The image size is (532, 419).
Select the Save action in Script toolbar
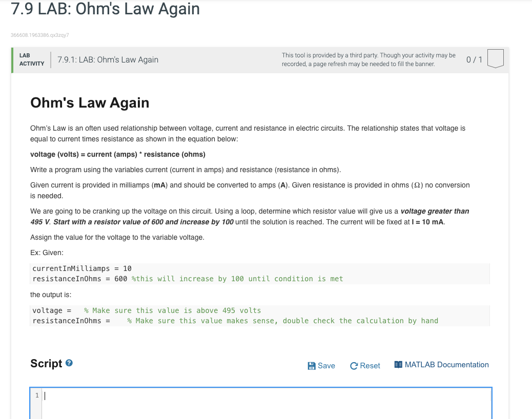pyautogui.click(x=321, y=365)
